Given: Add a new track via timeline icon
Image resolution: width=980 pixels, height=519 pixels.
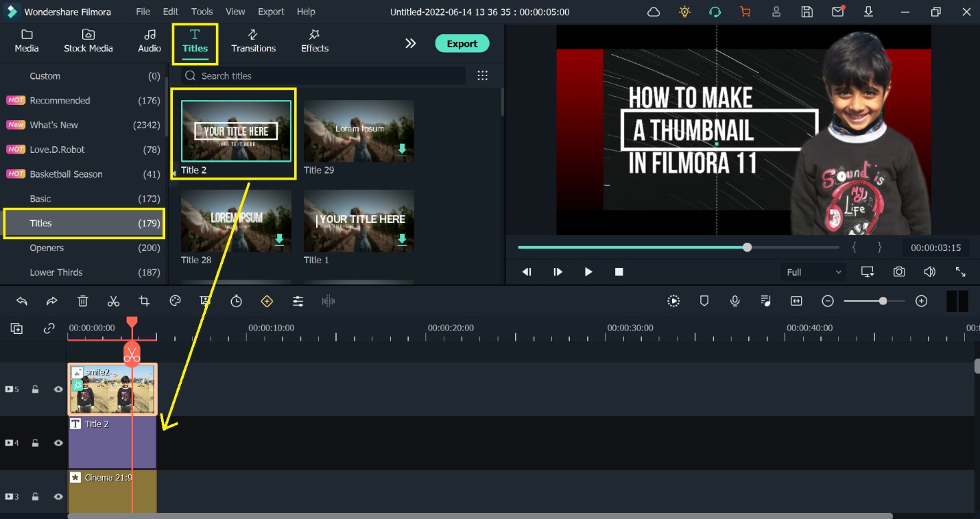Looking at the screenshot, I should coord(16,328).
